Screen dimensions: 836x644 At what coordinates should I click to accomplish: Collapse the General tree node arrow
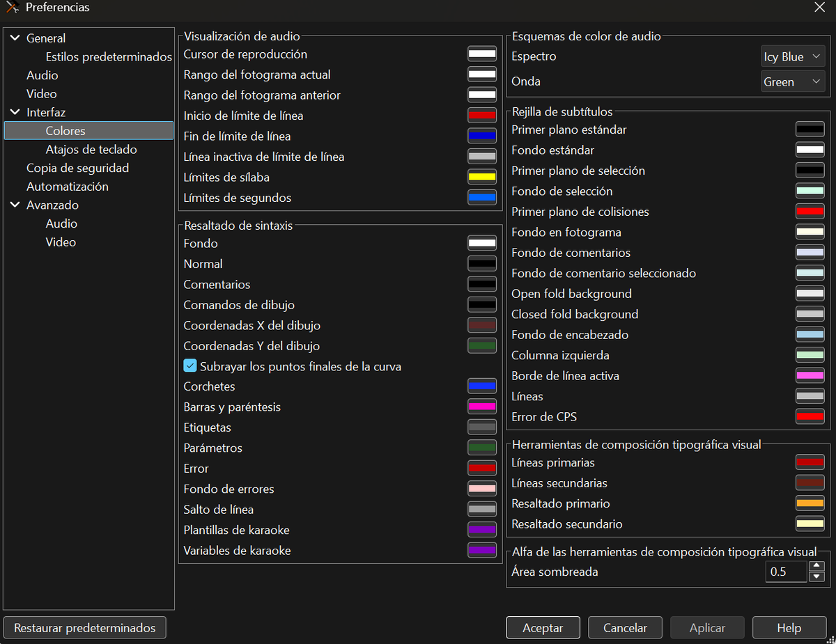(15, 38)
